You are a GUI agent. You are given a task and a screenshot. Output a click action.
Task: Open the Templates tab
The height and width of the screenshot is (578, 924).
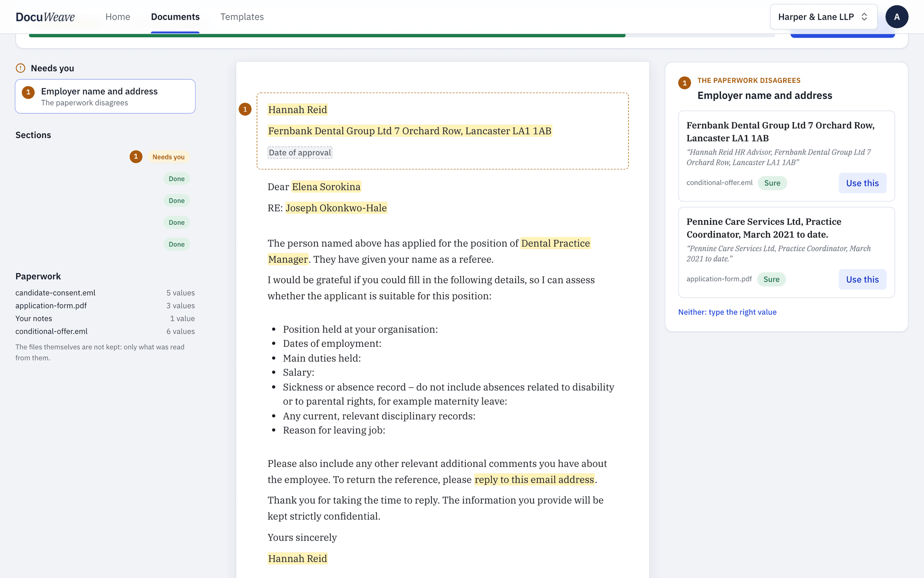[242, 17]
